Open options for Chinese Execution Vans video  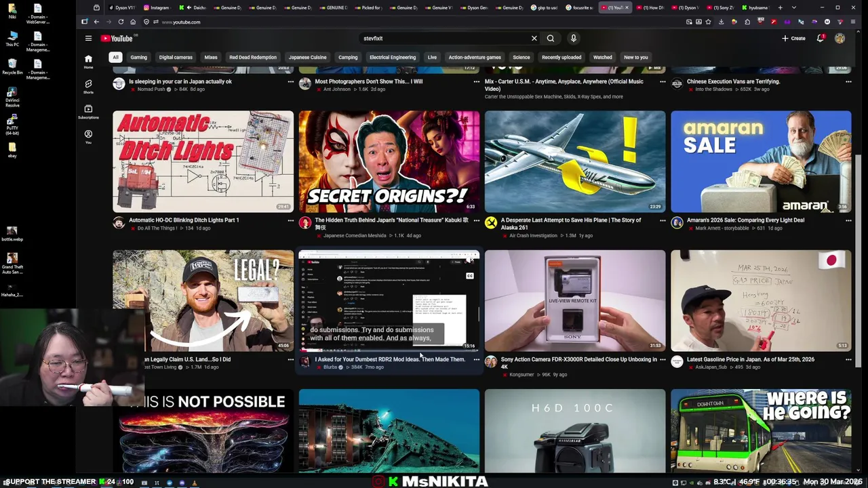[x=848, y=81]
